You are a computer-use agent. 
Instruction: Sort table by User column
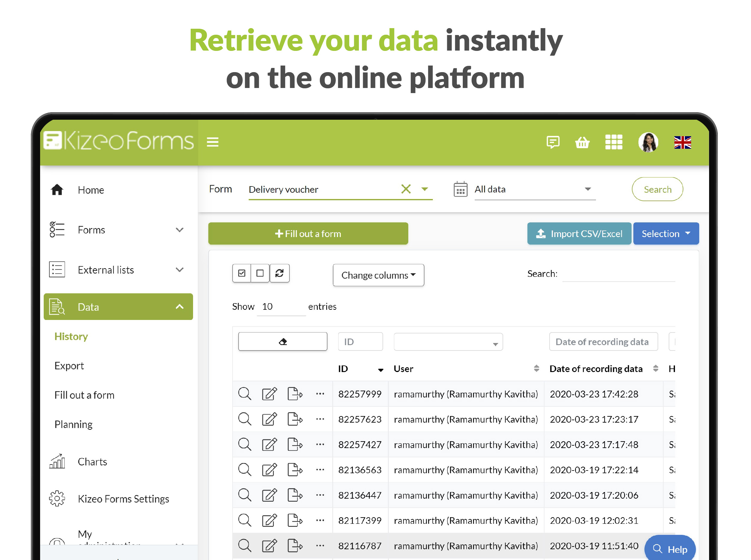[466, 368]
